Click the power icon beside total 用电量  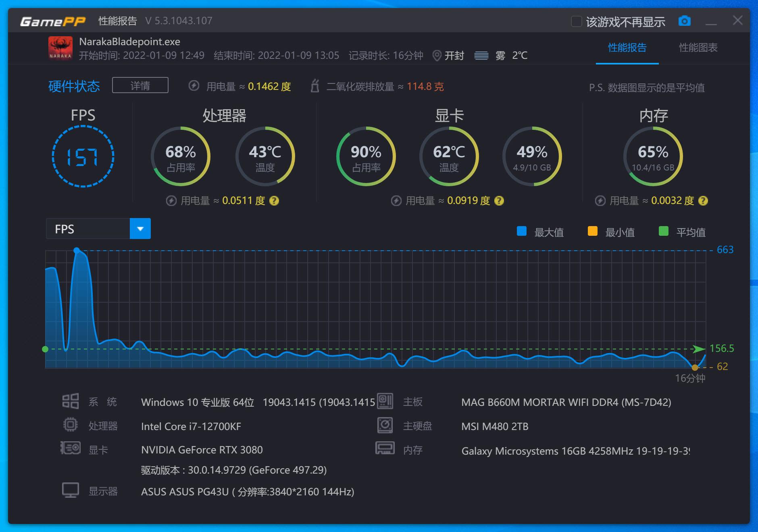pyautogui.click(x=194, y=86)
